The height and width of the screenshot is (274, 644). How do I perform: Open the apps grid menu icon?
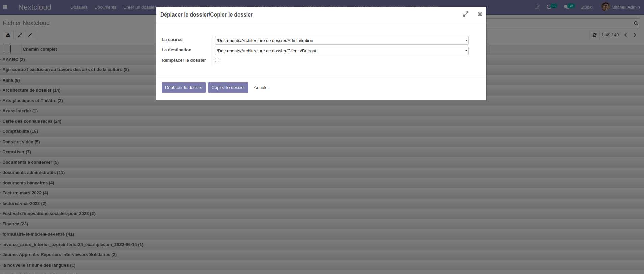point(5,7)
